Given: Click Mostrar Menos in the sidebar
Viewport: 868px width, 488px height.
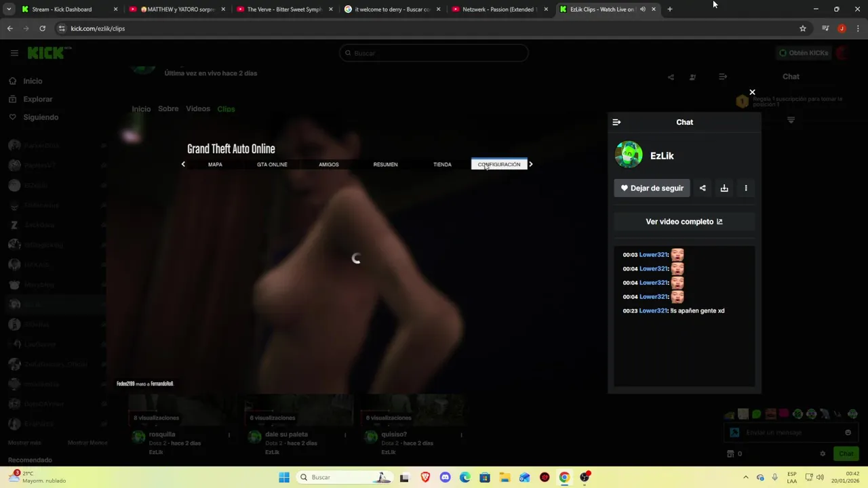Looking at the screenshot, I should pyautogui.click(x=87, y=443).
